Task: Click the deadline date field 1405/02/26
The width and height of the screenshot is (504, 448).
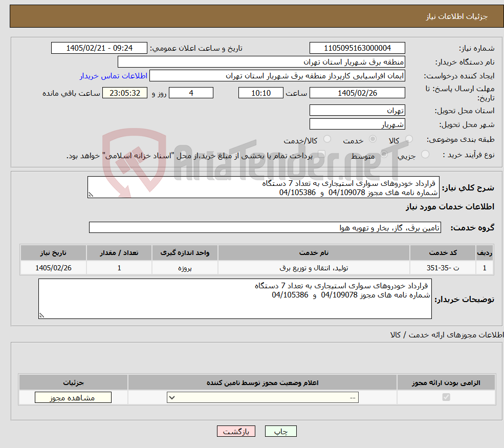Action: [357, 93]
